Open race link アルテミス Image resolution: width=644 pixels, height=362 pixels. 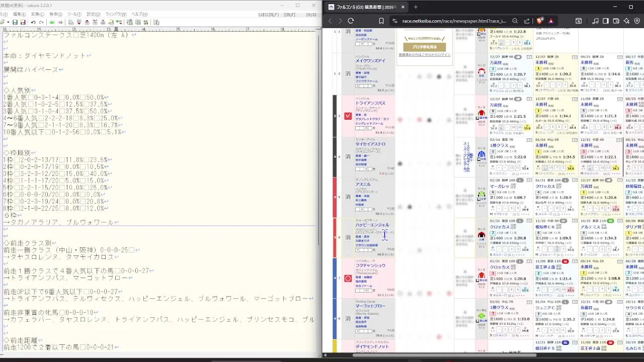coord(589,227)
